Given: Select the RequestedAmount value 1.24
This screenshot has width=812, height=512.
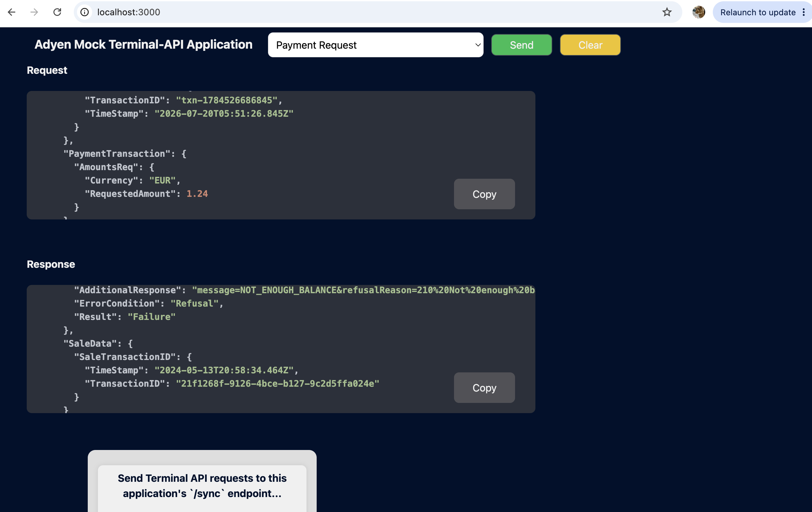Looking at the screenshot, I should tap(197, 194).
